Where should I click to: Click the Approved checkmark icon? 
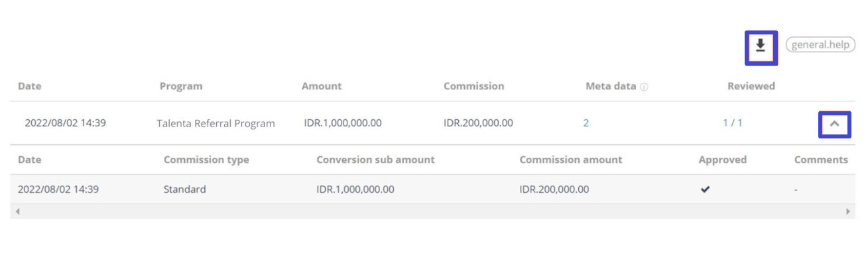click(705, 189)
